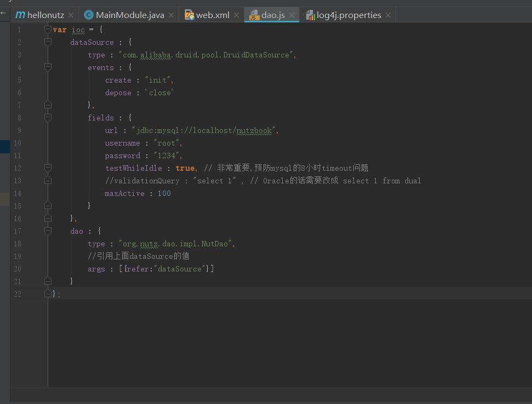This screenshot has width=532, height=404.
Task: Click the true keyword after testWhileIdle
Action: [x=185, y=168]
